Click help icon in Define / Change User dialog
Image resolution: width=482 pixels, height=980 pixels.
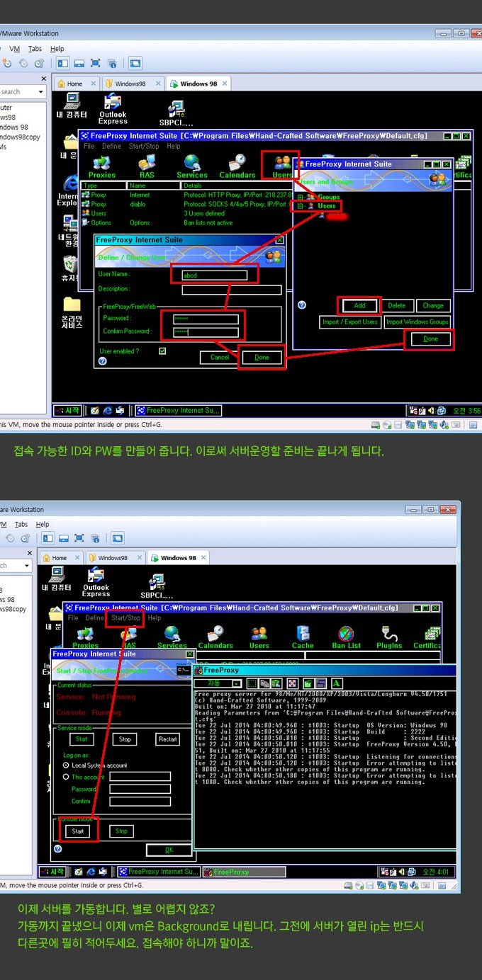[102, 360]
